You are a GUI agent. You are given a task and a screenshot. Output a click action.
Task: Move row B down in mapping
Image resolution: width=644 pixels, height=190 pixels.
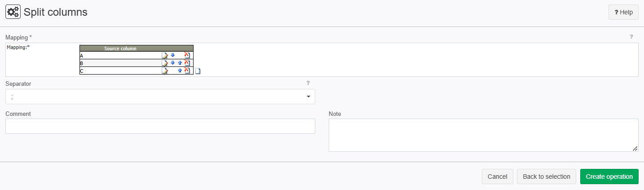pyautogui.click(x=172, y=63)
